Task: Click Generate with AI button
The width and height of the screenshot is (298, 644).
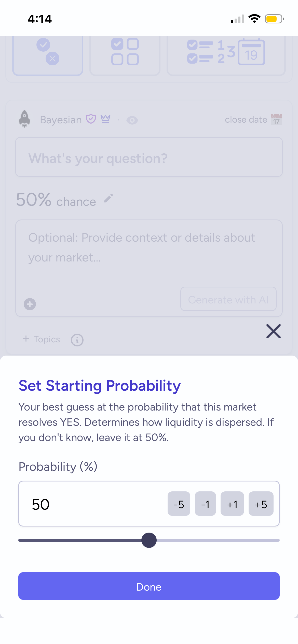Action: tap(228, 299)
